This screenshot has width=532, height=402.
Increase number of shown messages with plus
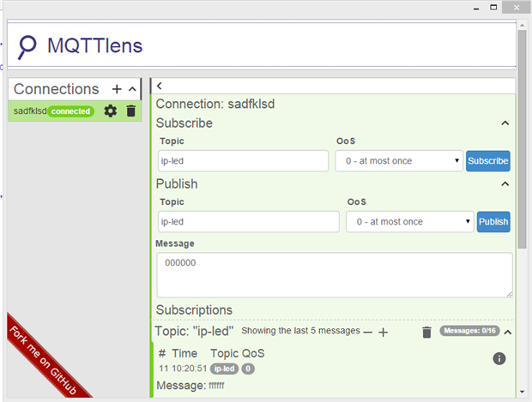(x=384, y=332)
